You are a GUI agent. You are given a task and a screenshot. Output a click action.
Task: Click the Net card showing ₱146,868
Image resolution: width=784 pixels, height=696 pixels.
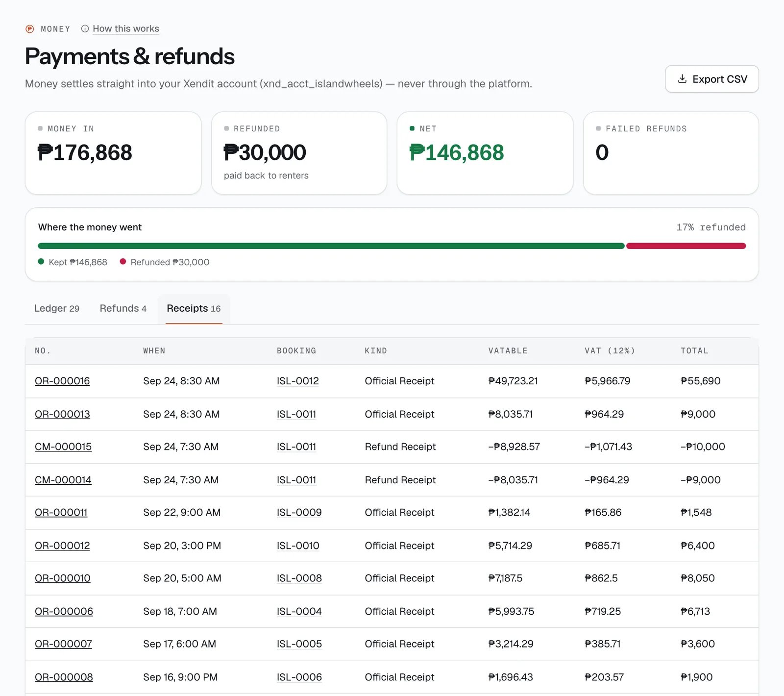click(x=485, y=153)
